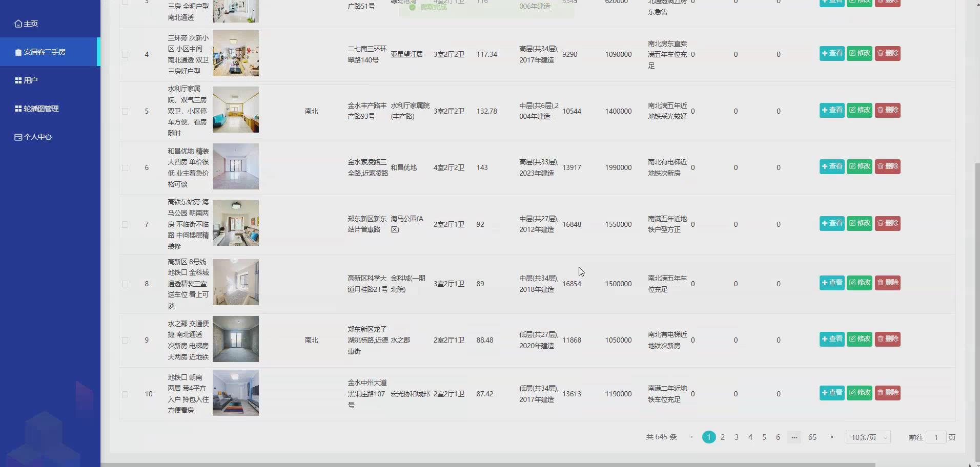Tick the checkbox for row 8
Viewport: 980px width, 467px height.
[x=125, y=284]
